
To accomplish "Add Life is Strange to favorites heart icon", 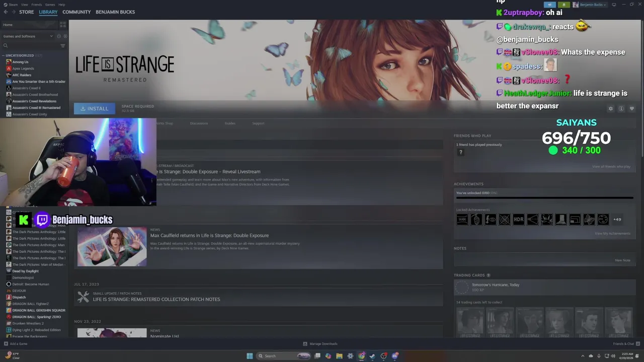I will pyautogui.click(x=632, y=109).
